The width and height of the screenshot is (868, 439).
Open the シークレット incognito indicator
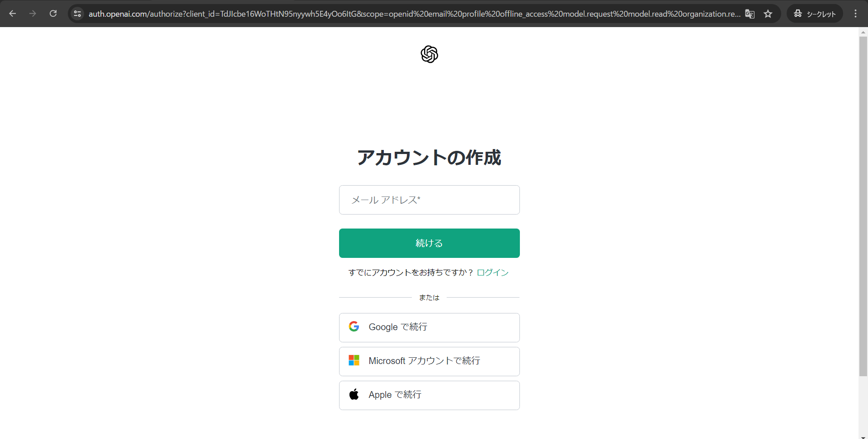(x=815, y=14)
